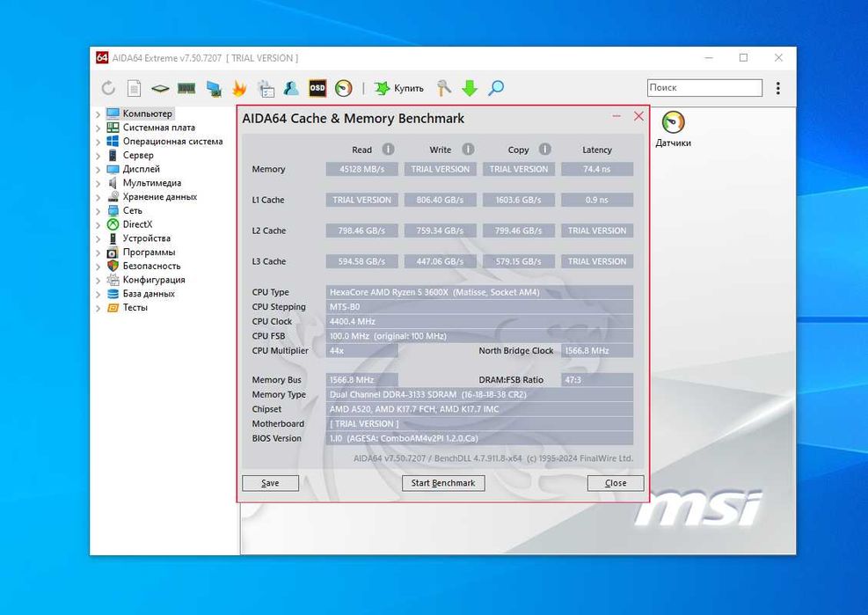Click L2 Cache Read 798.46 GB/s

(362, 231)
